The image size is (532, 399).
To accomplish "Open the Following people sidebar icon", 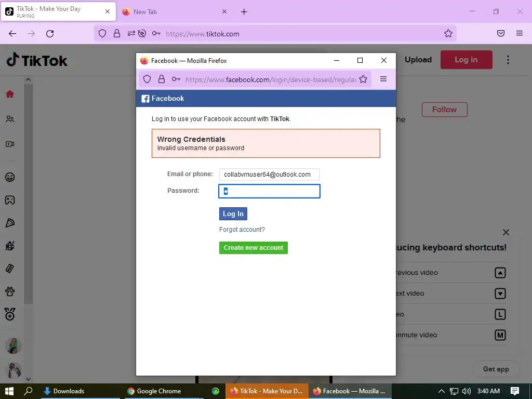I will 10,119.
